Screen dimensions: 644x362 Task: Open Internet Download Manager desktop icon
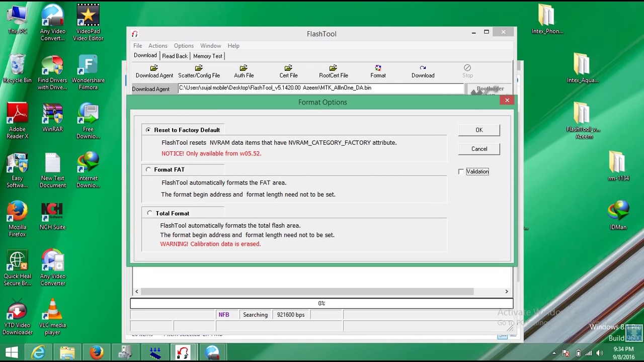click(x=88, y=170)
